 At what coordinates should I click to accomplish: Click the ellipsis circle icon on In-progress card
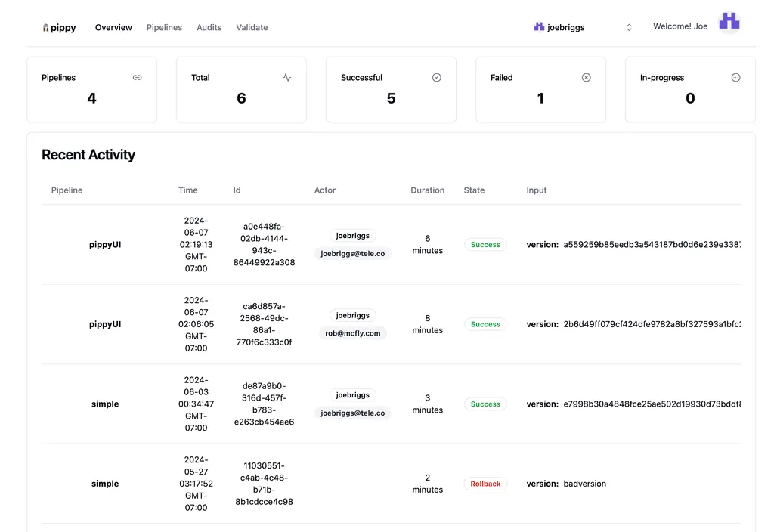click(x=735, y=77)
